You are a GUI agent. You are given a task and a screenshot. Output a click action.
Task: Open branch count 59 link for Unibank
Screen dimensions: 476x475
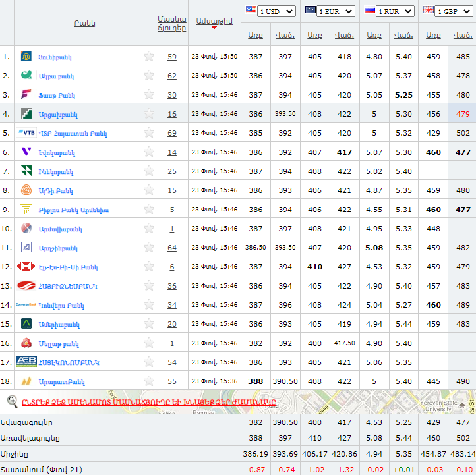click(172, 57)
